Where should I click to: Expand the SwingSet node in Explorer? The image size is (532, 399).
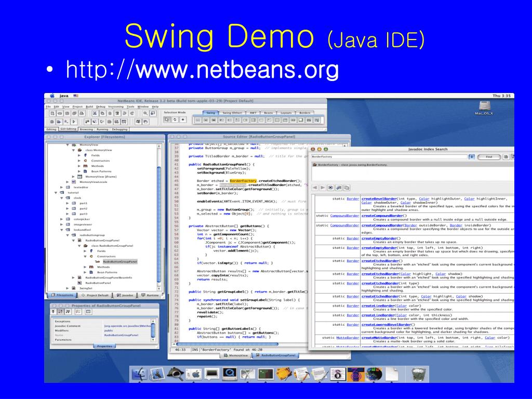(x=68, y=288)
